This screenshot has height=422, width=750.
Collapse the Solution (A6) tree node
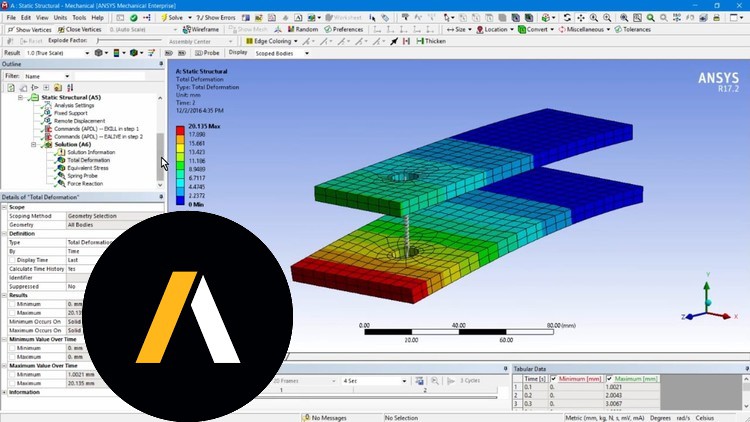pyautogui.click(x=33, y=144)
